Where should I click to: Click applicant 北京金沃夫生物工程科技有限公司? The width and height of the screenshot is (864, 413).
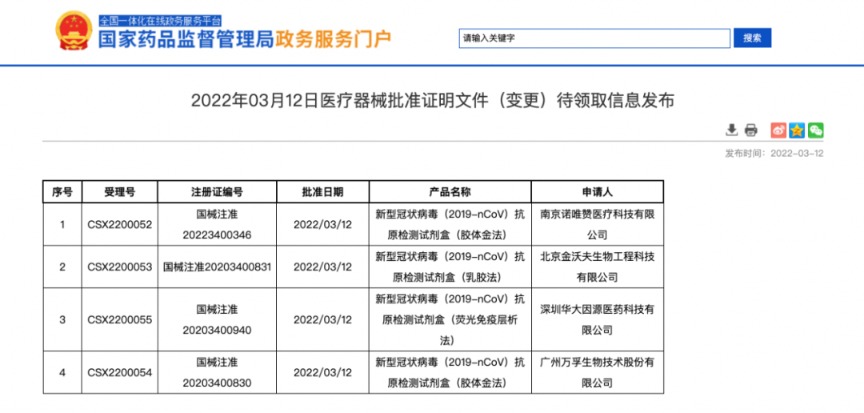click(x=597, y=267)
